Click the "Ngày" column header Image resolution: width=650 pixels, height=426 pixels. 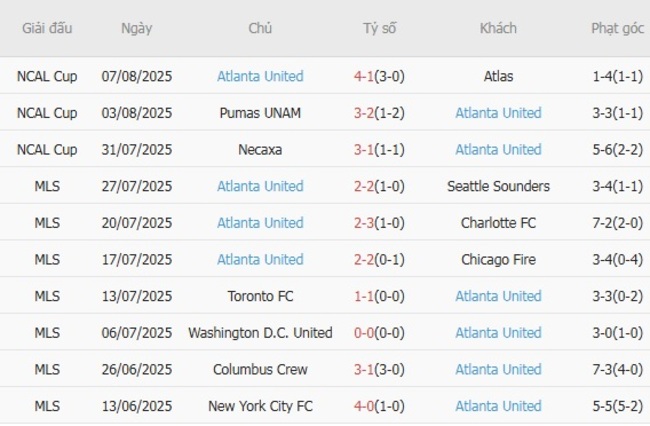[137, 28]
